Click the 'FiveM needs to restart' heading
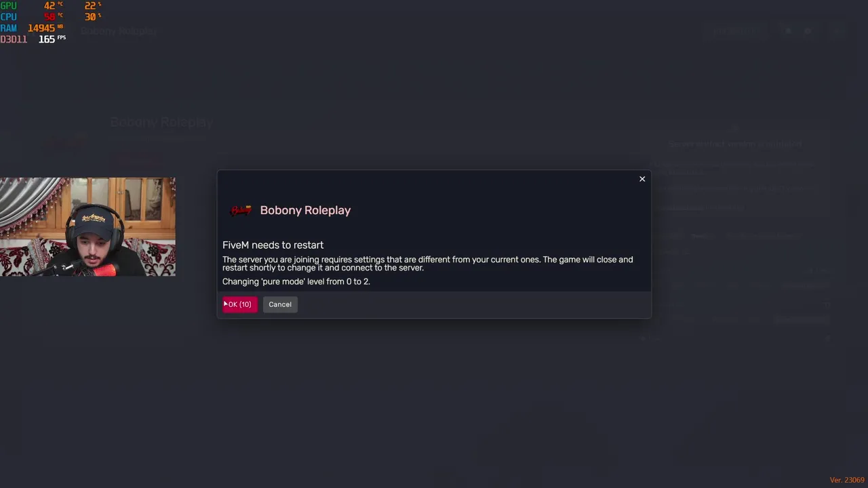Viewport: 868px width, 488px height. click(273, 245)
